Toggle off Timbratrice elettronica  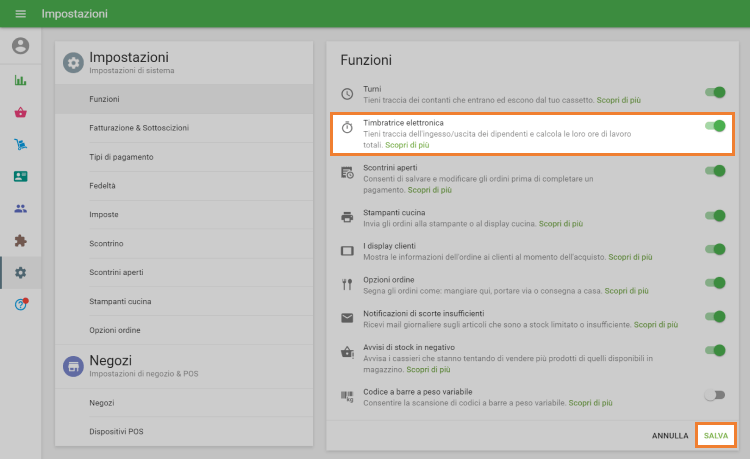[715, 126]
